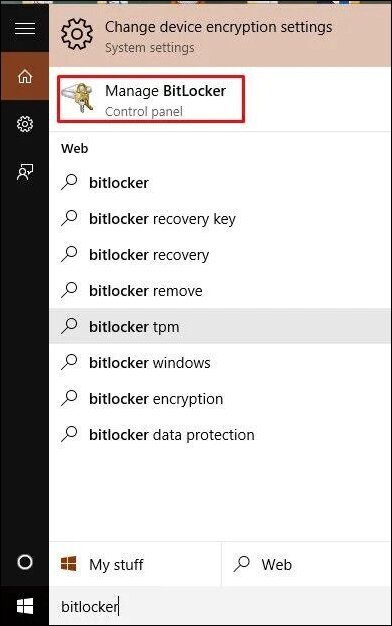Image resolution: width=392 pixels, height=626 pixels.
Task: Click the BitLocker keys icon
Action: point(78,98)
